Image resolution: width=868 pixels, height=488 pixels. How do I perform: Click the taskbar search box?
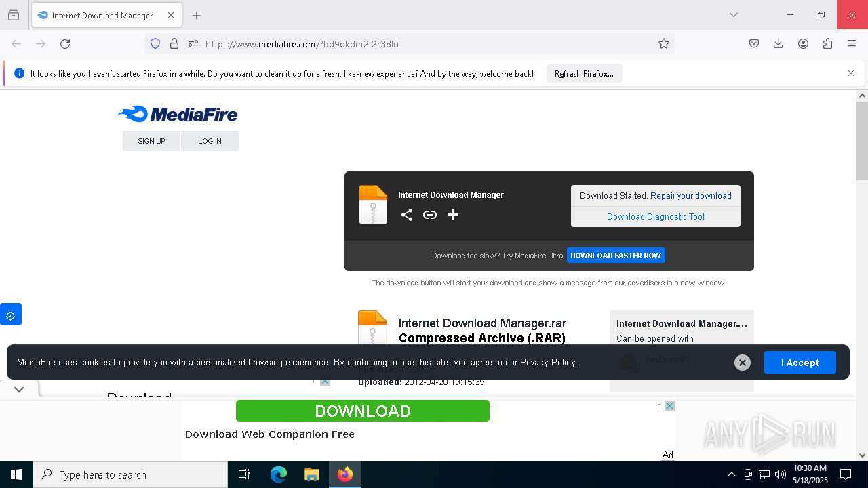click(x=130, y=474)
